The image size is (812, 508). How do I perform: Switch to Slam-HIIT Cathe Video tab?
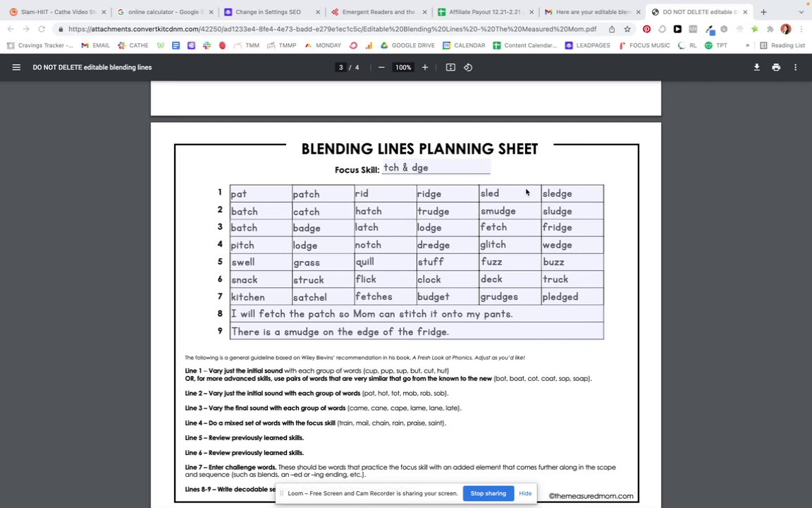(x=57, y=12)
